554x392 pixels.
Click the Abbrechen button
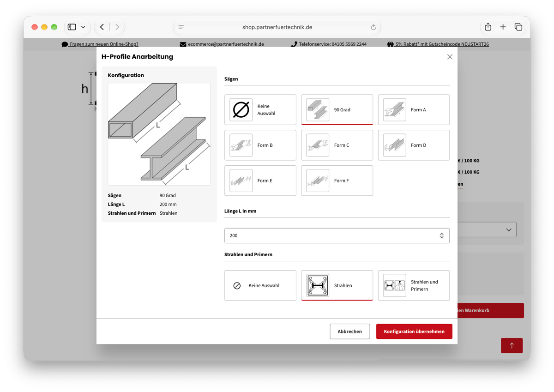click(x=350, y=332)
